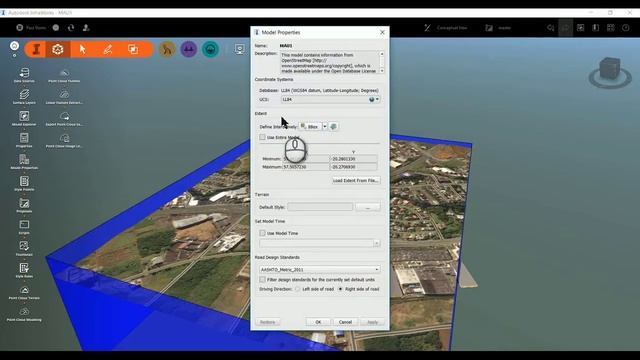Click the orange InfraWorks I toolbar button
Screen dimensions: 640x360
click(36, 49)
